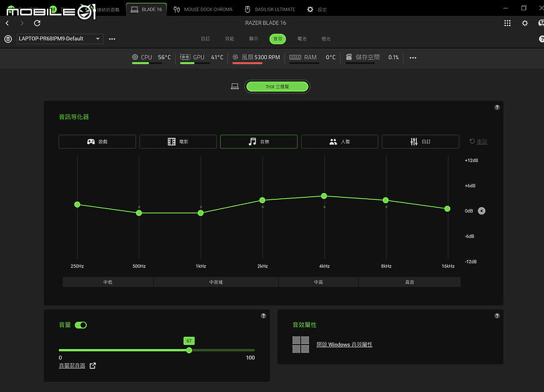Open the 效能 performance sub-tab

pyautogui.click(x=229, y=39)
